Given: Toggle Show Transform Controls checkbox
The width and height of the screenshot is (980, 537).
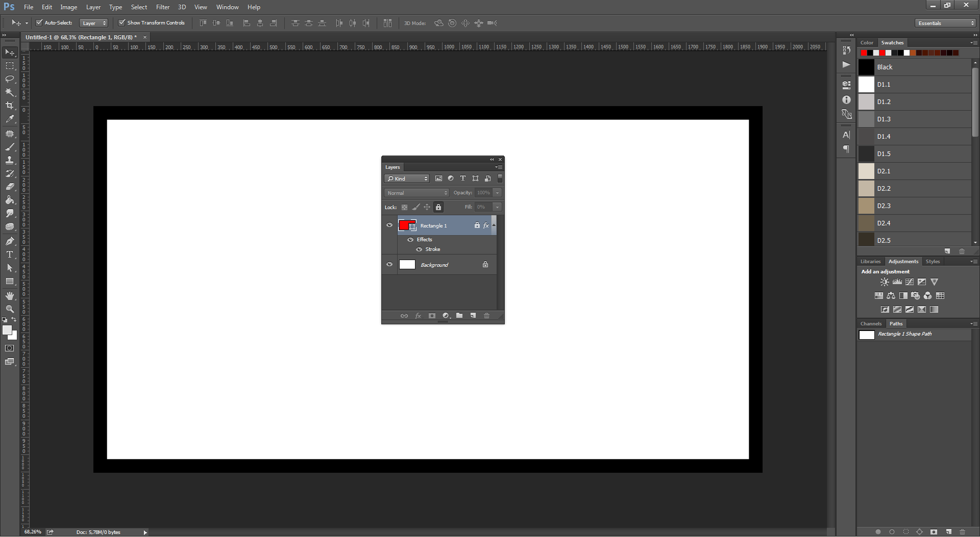Looking at the screenshot, I should [x=121, y=22].
